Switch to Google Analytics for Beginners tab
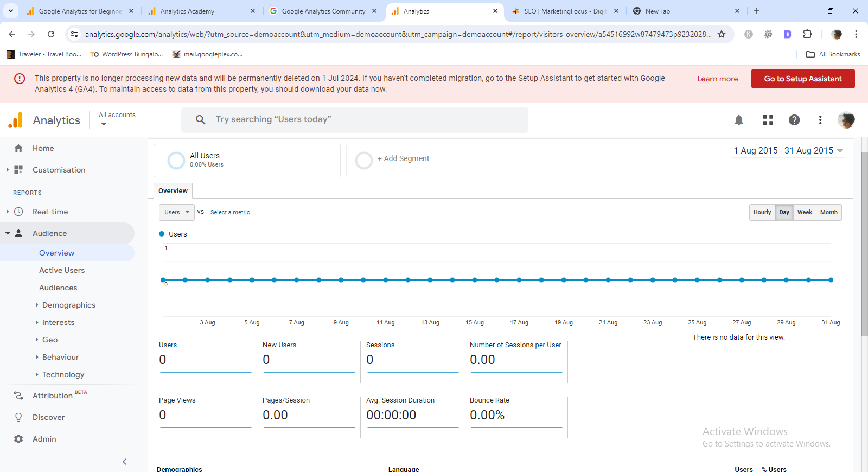 (80, 11)
